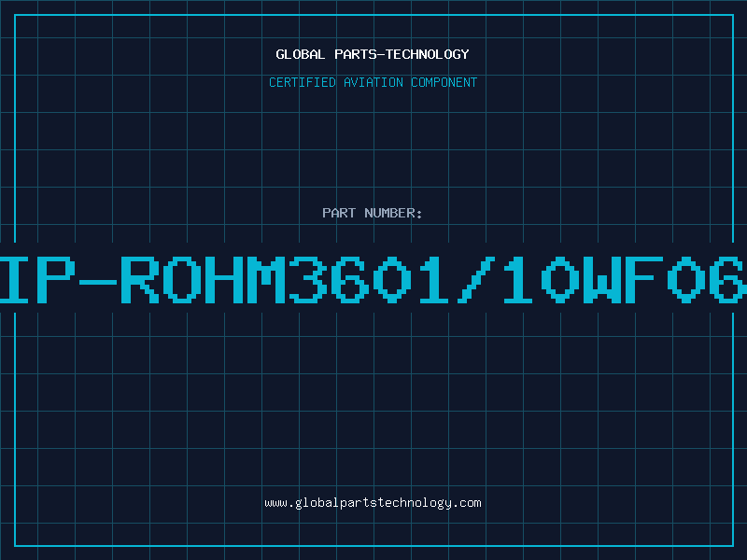The width and height of the screenshot is (747, 560).
Task: Click the letters WF in the part number
Action: coord(623,279)
